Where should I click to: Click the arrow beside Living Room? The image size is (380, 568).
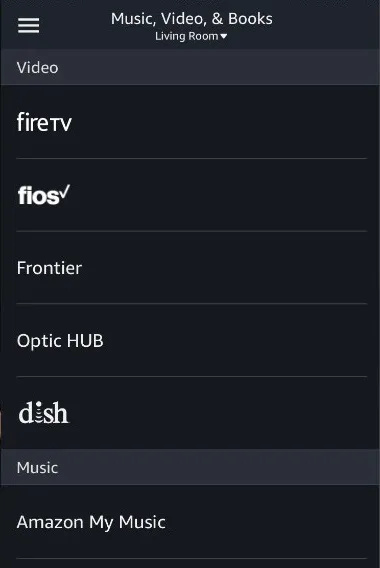point(224,36)
